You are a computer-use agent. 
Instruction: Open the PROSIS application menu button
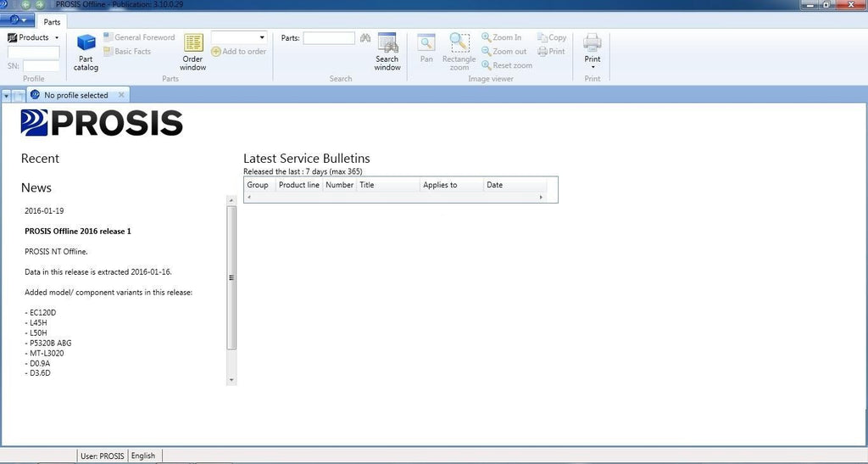(x=17, y=20)
